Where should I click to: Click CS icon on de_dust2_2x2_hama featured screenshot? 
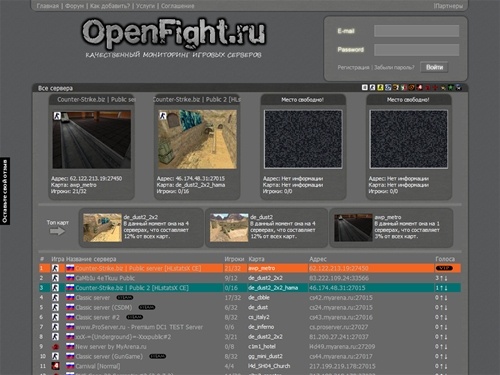163,116
